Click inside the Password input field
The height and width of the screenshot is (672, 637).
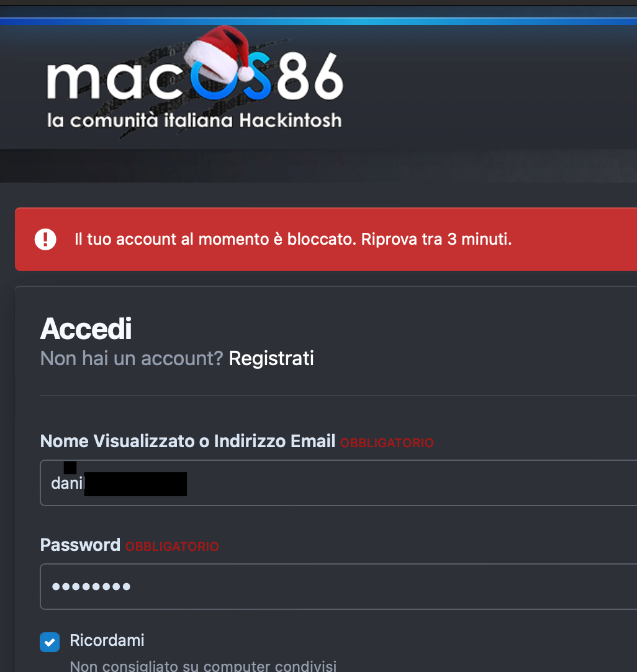tap(373, 586)
